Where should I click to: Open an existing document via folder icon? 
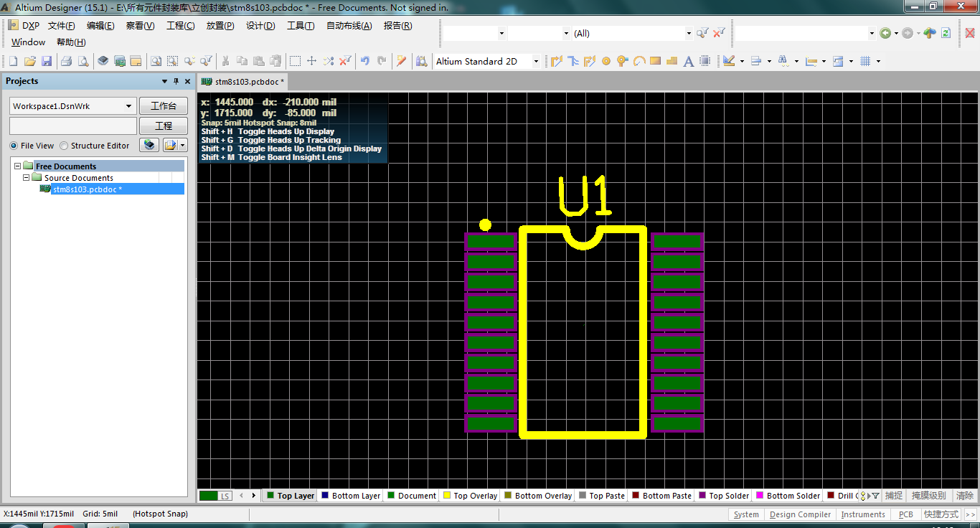(30, 61)
